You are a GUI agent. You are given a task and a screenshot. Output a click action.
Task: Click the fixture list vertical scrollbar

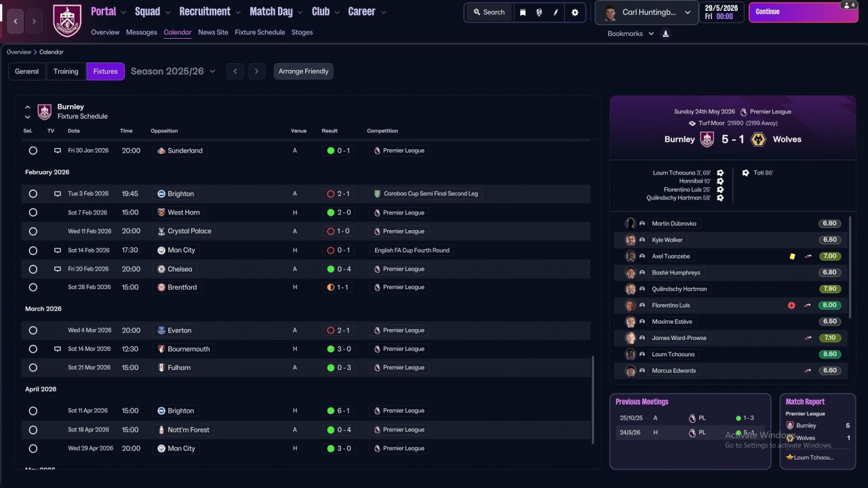[x=593, y=400]
